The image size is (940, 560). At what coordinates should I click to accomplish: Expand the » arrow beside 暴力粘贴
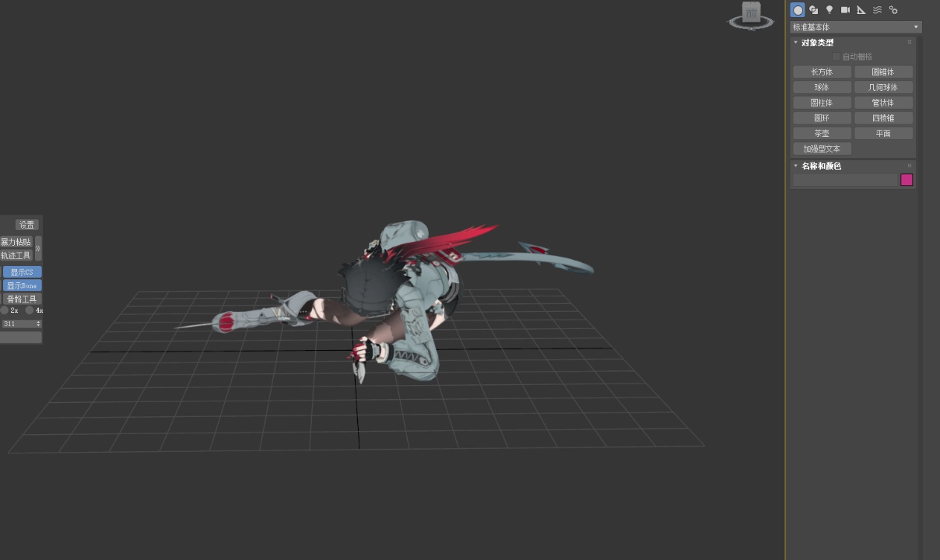click(x=38, y=248)
